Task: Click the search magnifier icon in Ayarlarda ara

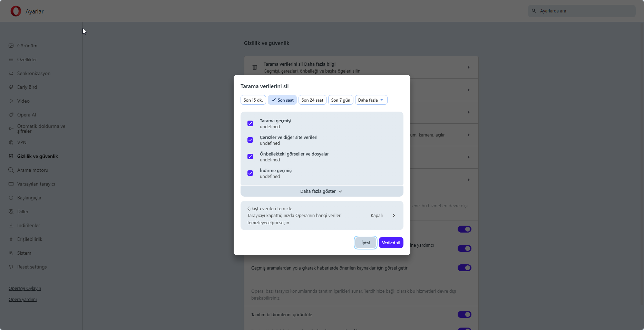Action: click(x=534, y=11)
